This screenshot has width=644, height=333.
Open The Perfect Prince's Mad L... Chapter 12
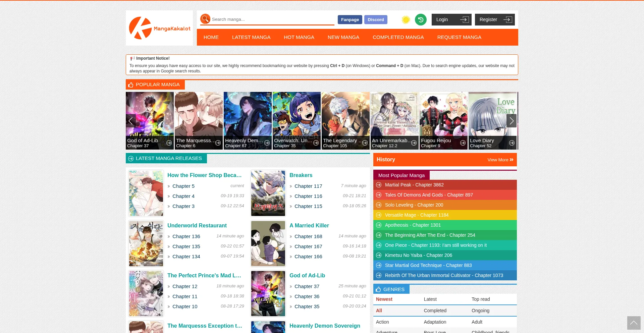click(x=185, y=286)
